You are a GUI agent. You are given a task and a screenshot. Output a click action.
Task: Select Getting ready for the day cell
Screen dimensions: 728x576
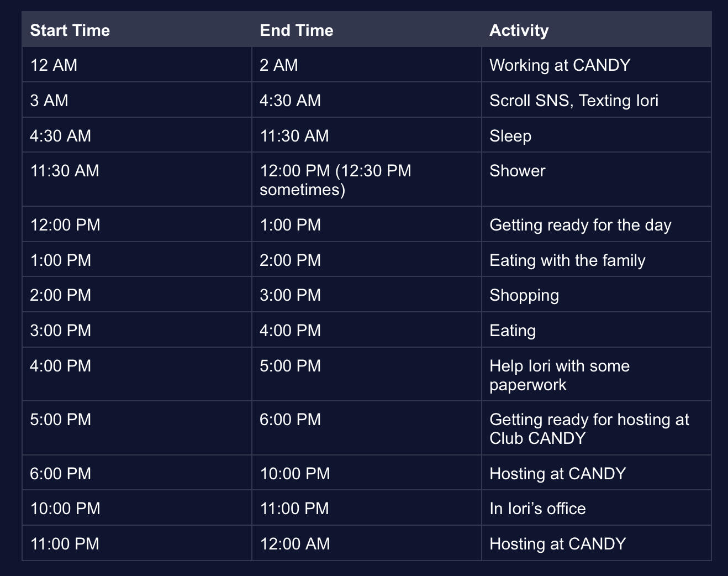(580, 225)
